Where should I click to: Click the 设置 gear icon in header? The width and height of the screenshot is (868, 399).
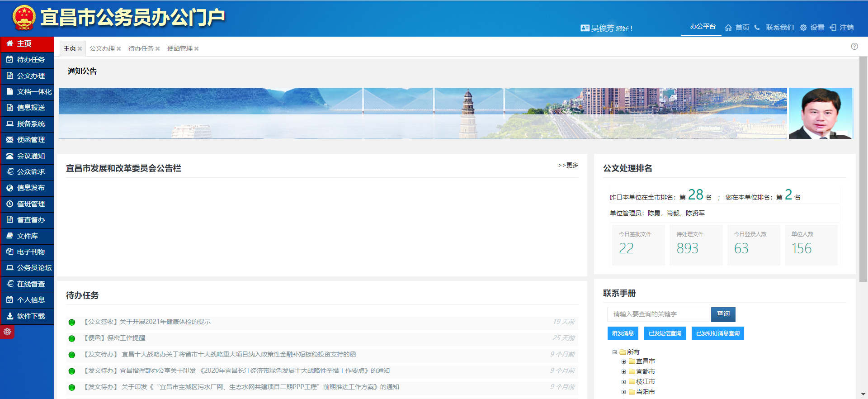click(x=803, y=28)
